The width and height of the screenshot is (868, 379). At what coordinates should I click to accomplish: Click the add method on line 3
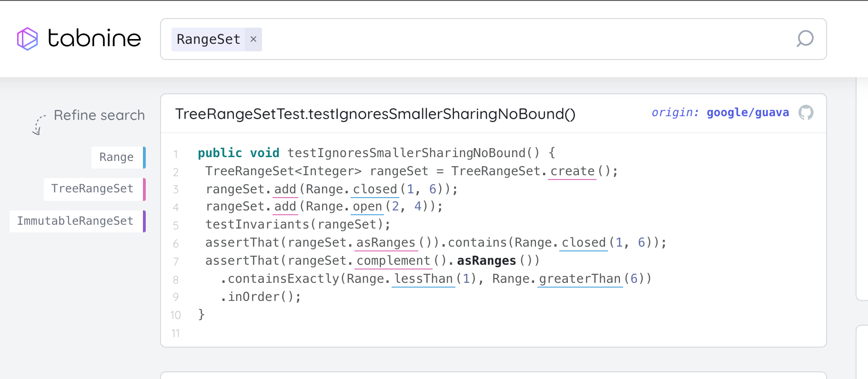[285, 189]
